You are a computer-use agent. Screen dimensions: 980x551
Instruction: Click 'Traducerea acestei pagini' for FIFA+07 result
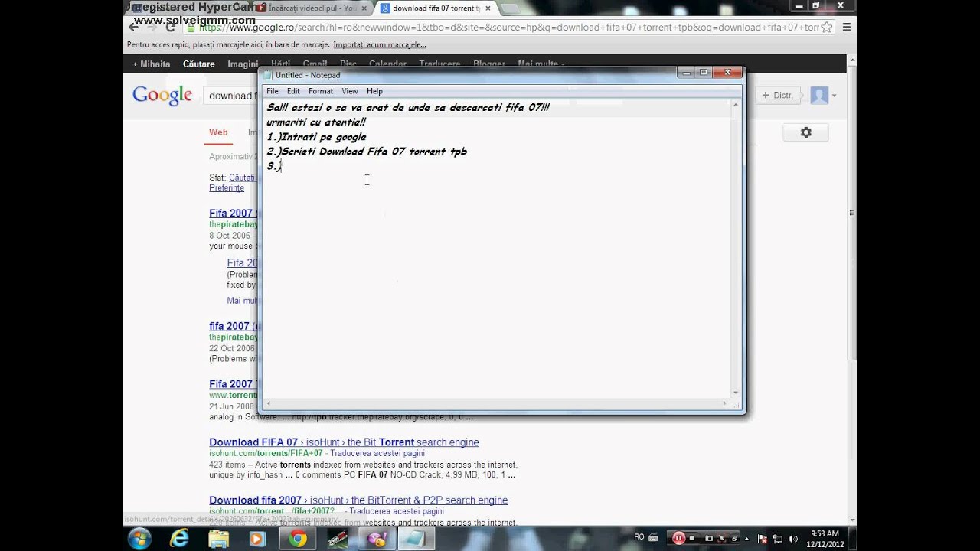(379, 454)
